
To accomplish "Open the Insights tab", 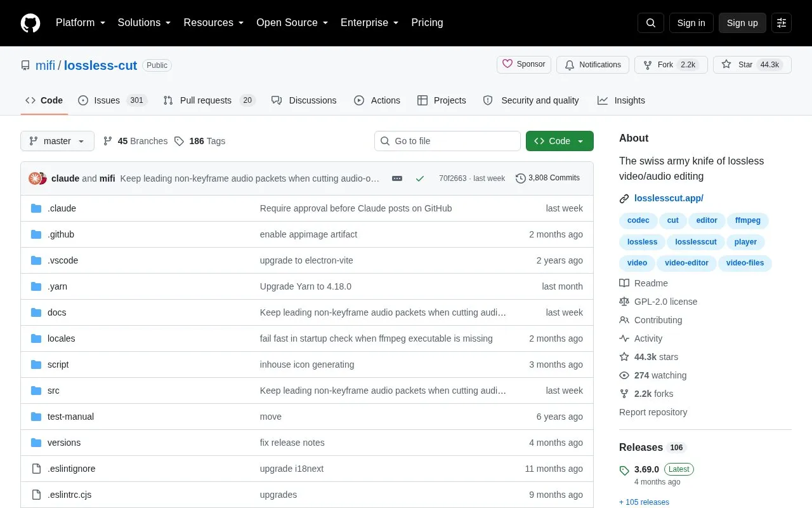I will [x=621, y=100].
